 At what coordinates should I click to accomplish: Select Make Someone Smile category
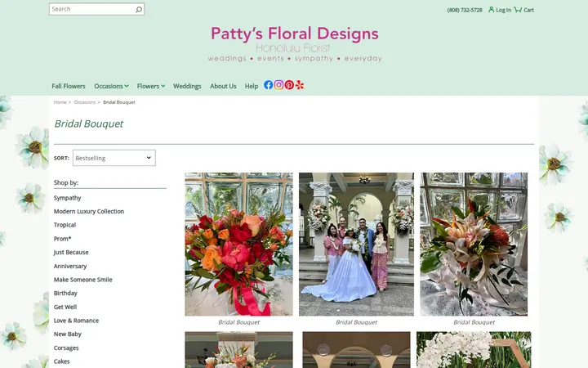(x=82, y=280)
